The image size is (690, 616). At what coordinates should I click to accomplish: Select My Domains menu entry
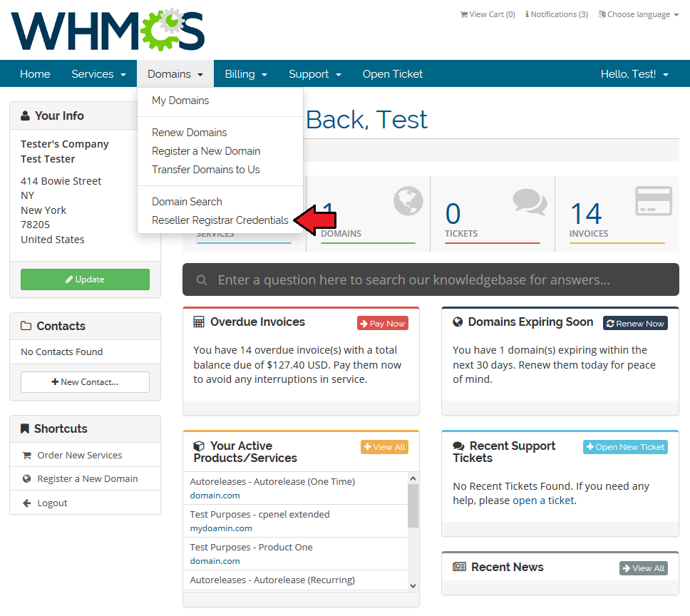click(180, 101)
